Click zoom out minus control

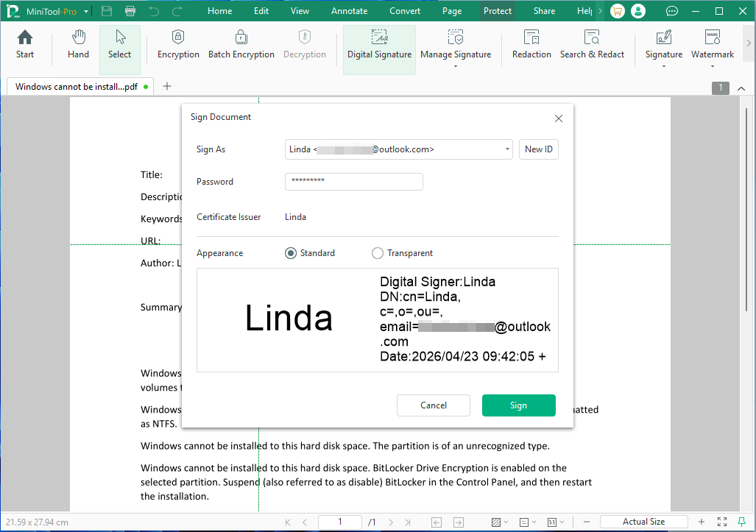tap(587, 521)
